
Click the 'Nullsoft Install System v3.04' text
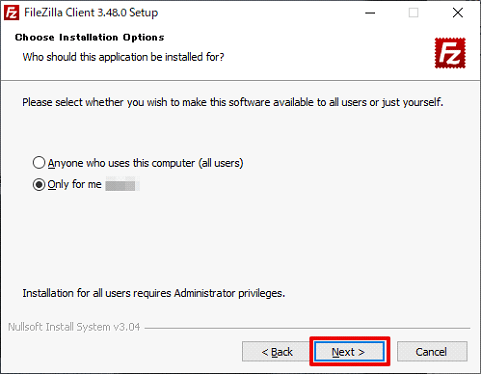(74, 327)
